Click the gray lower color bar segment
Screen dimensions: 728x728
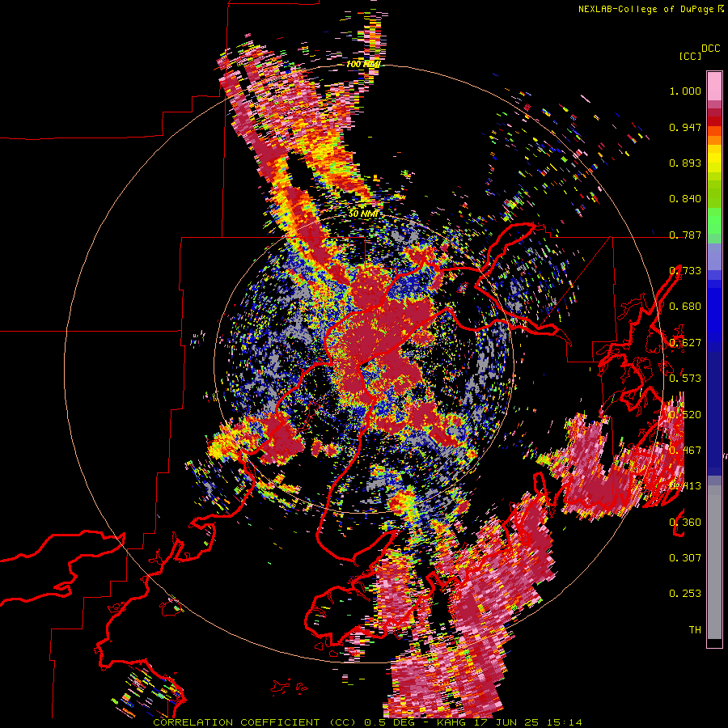(714, 562)
